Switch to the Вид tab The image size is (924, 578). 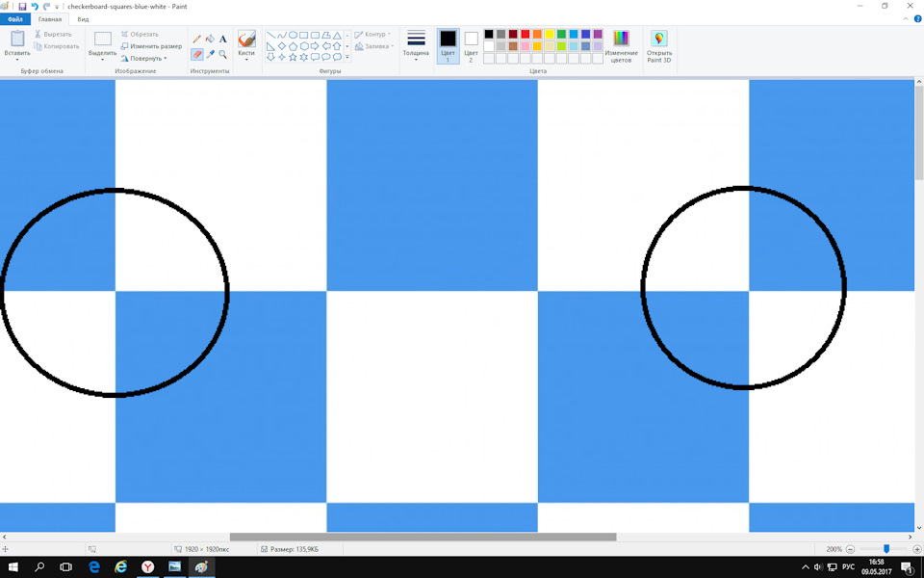point(83,19)
